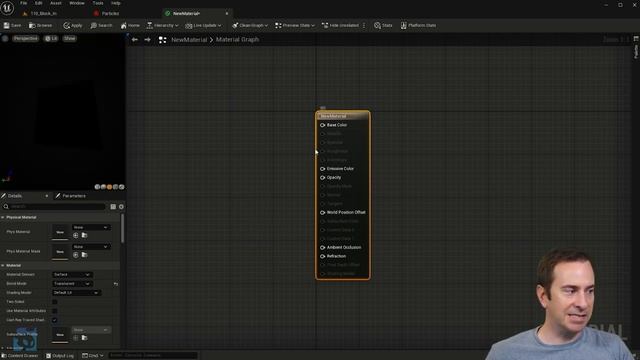Open the Shading Model dropdown
The height and width of the screenshot is (360, 640).
tap(76, 293)
